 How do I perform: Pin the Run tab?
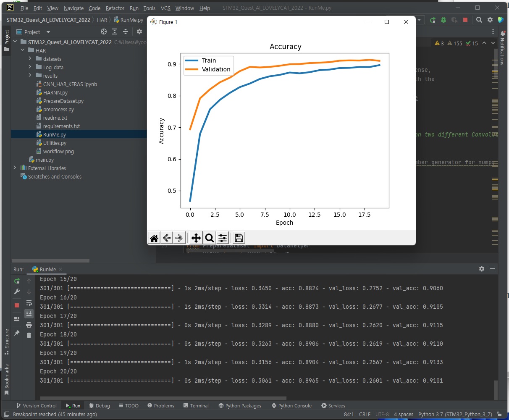[x=17, y=333]
